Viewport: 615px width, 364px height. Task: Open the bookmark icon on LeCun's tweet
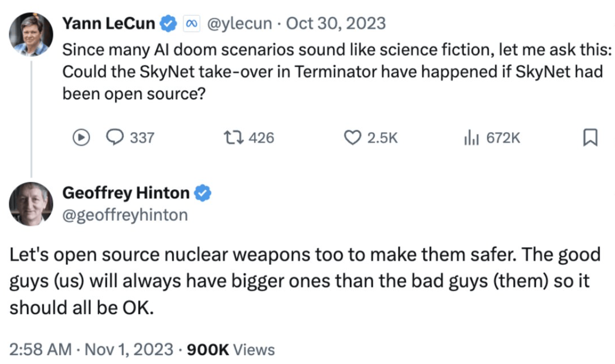590,138
